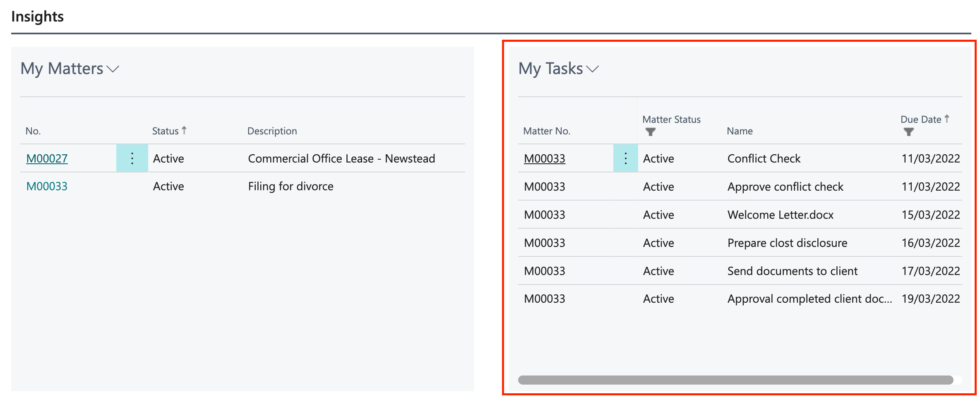
Task: Expand the My Matters dropdown
Action: tap(113, 69)
